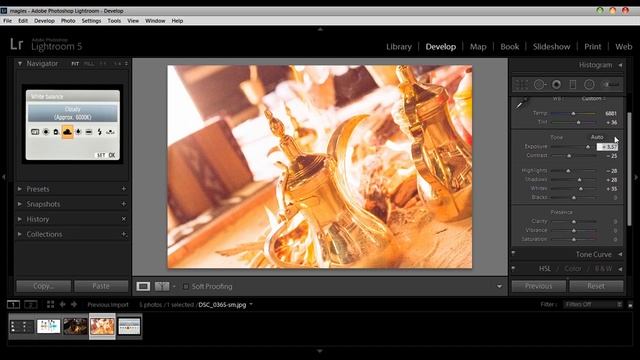Select the Spot Removal tool
This screenshot has height=360, width=640.
(540, 84)
